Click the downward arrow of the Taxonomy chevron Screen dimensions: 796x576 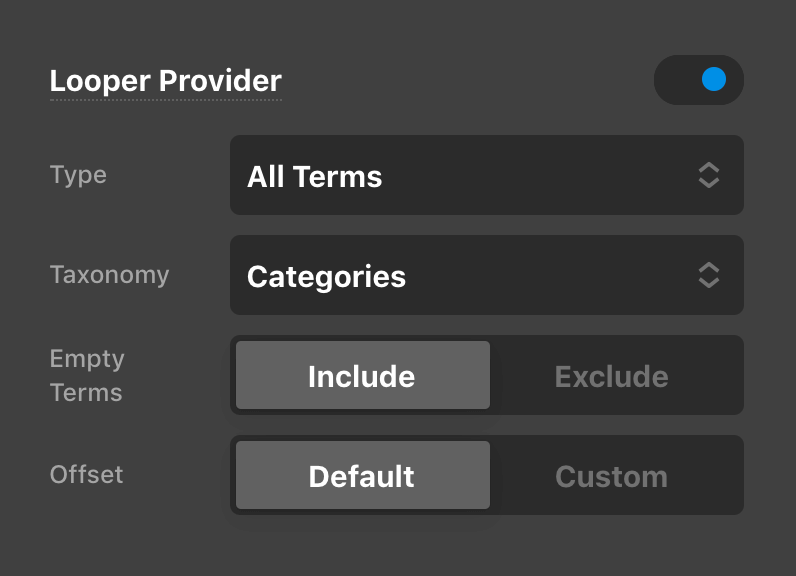[708, 283]
